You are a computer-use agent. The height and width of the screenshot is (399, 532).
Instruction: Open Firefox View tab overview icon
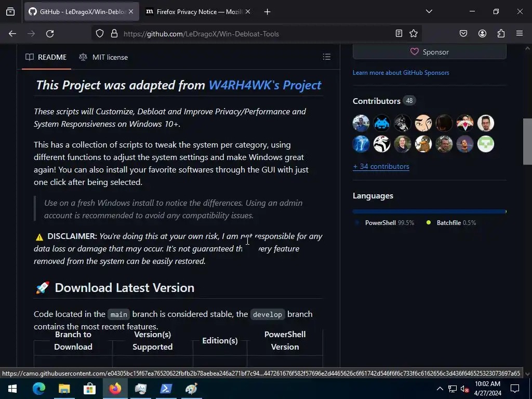tap(10, 12)
